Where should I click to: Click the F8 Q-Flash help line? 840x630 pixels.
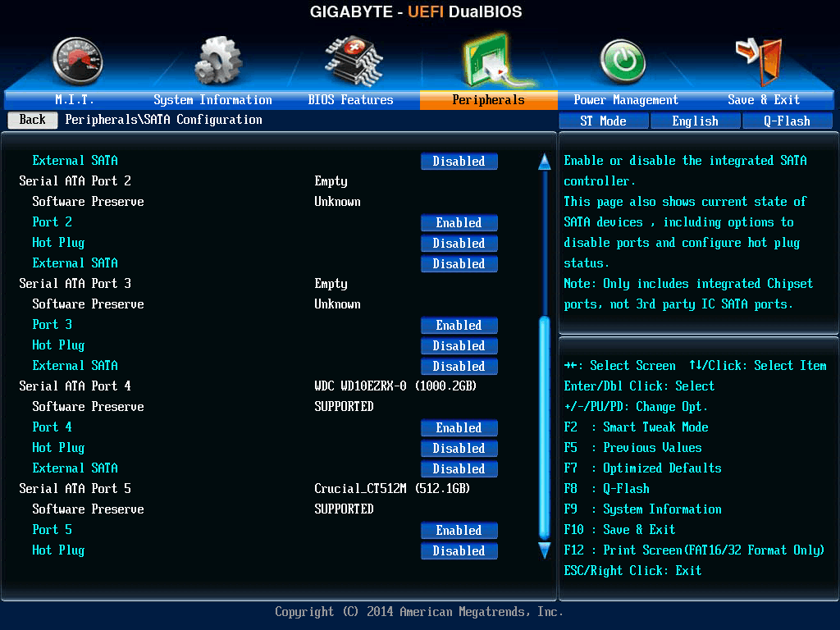(x=606, y=489)
